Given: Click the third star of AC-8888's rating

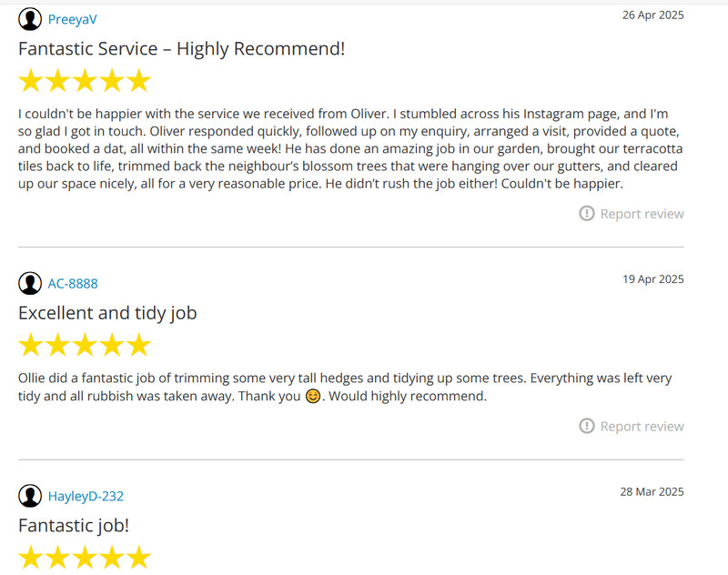Looking at the screenshot, I should coord(85,345).
